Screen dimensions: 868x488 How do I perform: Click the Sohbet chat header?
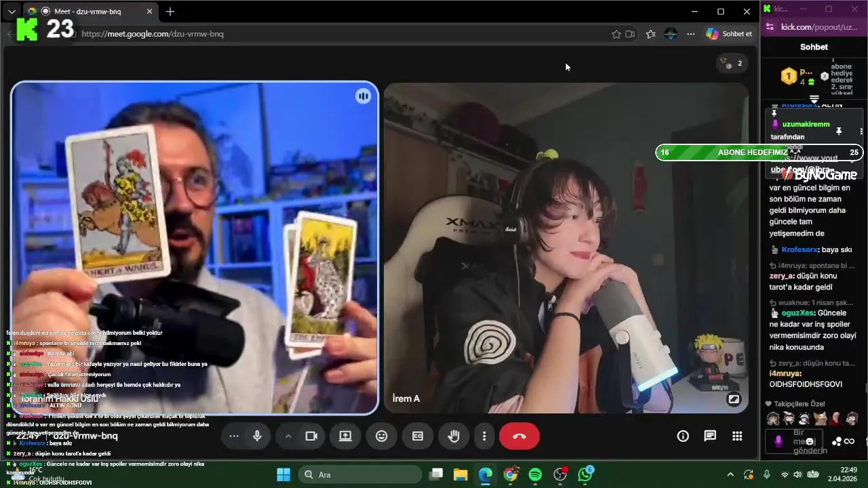pos(814,47)
